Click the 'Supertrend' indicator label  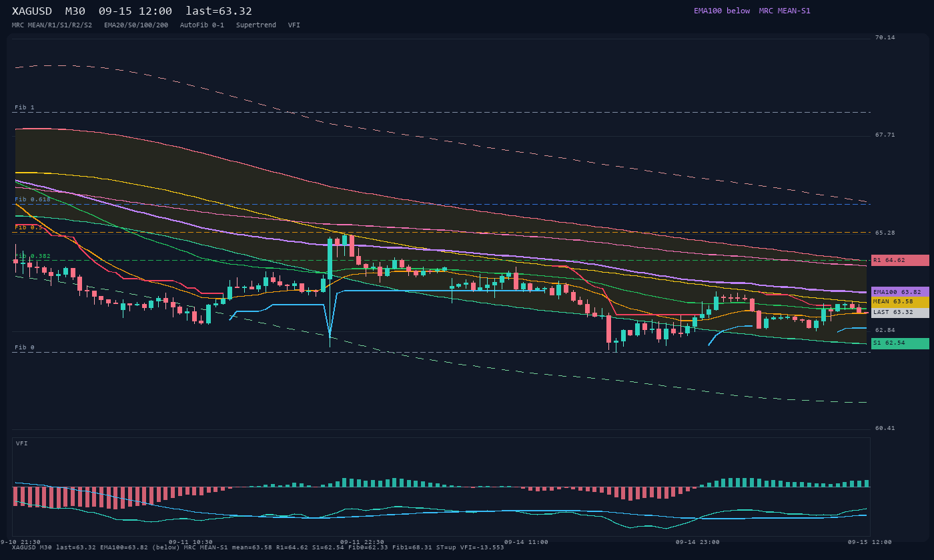pyautogui.click(x=256, y=25)
